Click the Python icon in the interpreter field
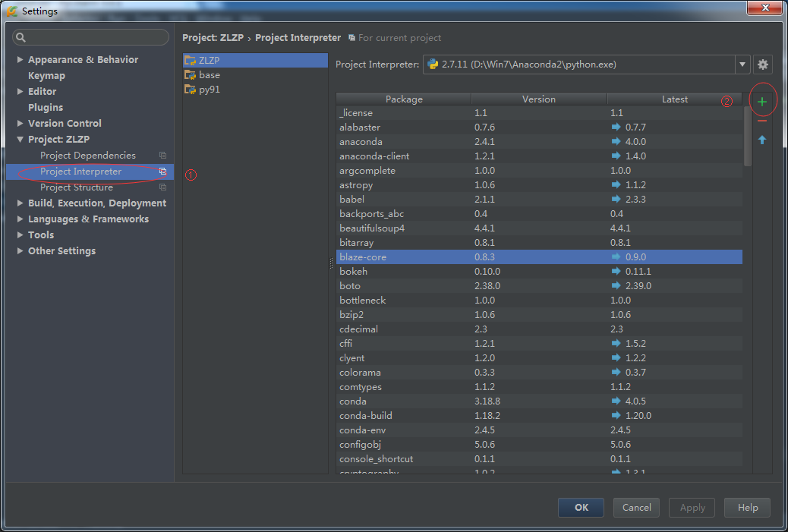 pyautogui.click(x=432, y=65)
